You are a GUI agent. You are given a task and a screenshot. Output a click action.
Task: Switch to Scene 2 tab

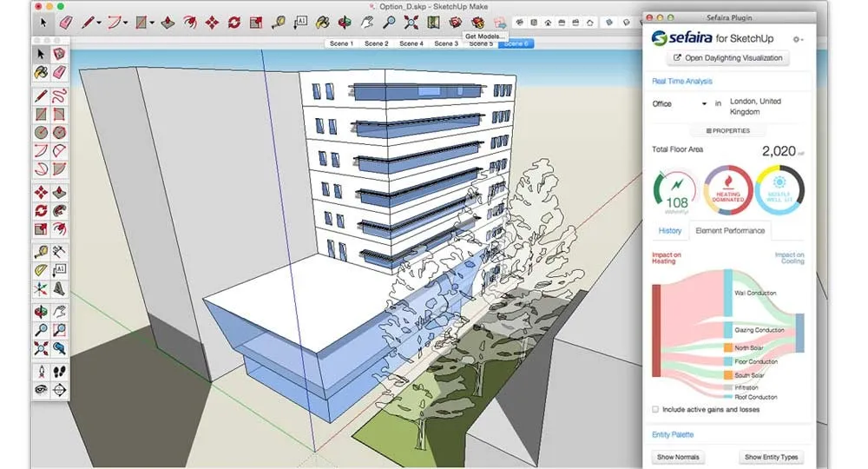coord(377,43)
